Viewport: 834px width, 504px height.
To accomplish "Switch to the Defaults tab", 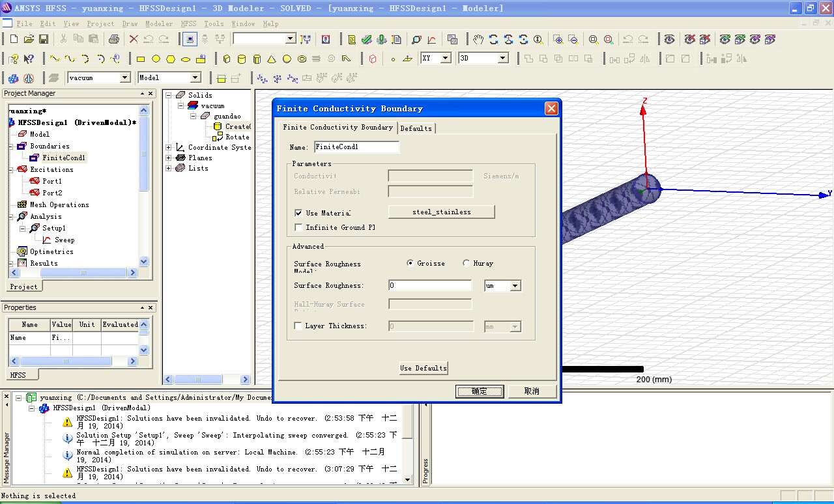I will tap(416, 128).
